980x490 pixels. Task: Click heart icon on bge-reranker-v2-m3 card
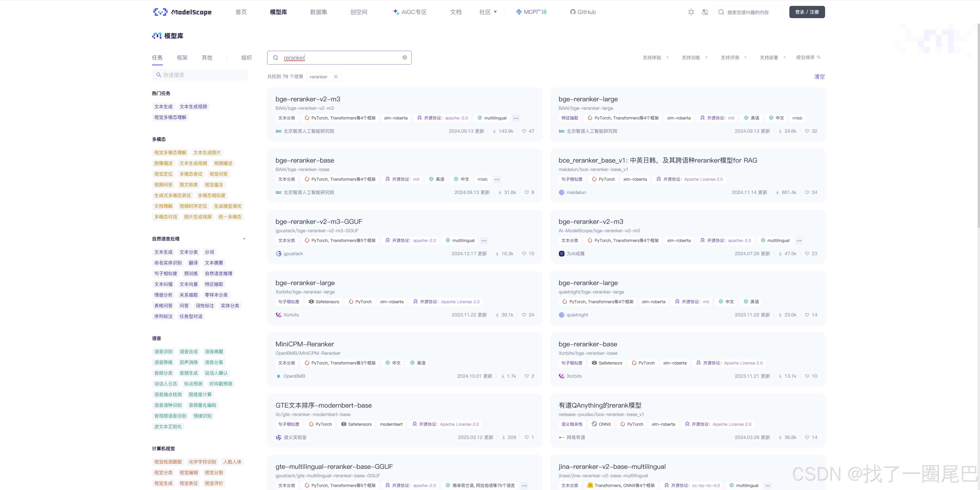tap(524, 131)
